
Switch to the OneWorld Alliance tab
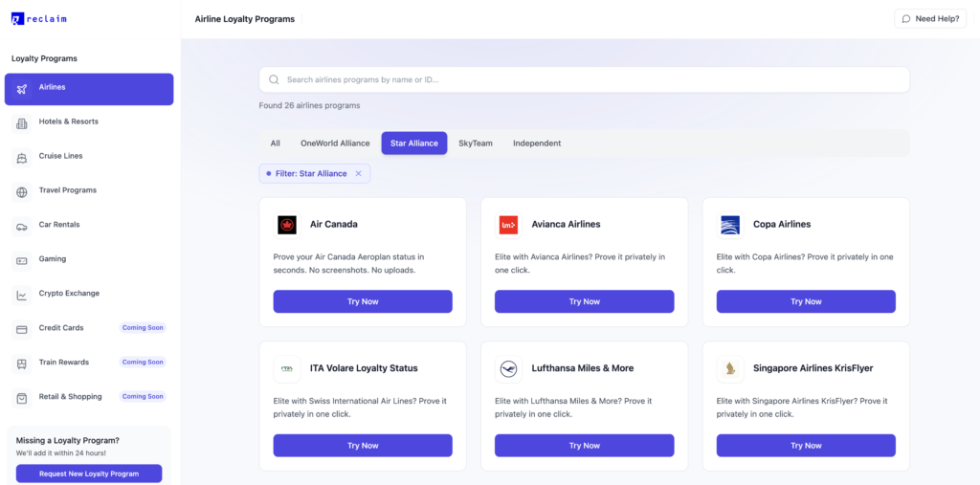[x=335, y=143]
